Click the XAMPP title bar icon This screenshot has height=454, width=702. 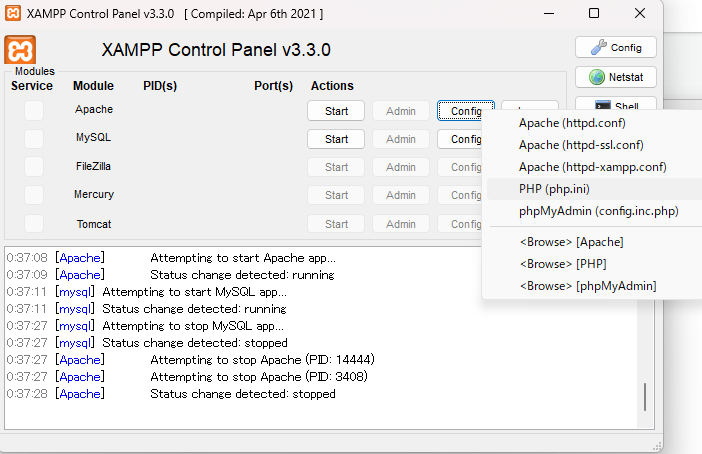tap(13, 13)
